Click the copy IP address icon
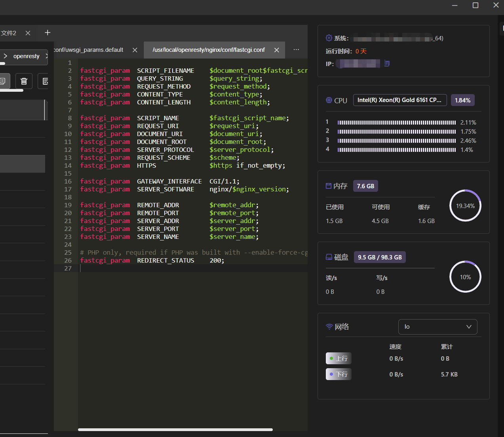504x437 pixels. (387, 63)
